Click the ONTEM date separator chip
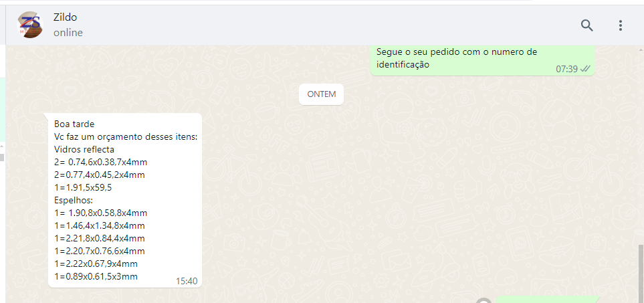The image size is (644, 303). tap(321, 94)
